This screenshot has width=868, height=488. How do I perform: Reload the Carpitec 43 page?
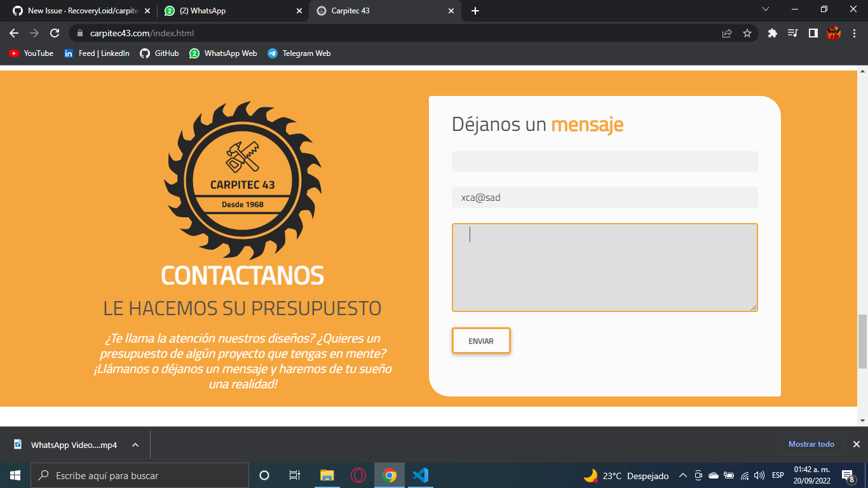[56, 32]
